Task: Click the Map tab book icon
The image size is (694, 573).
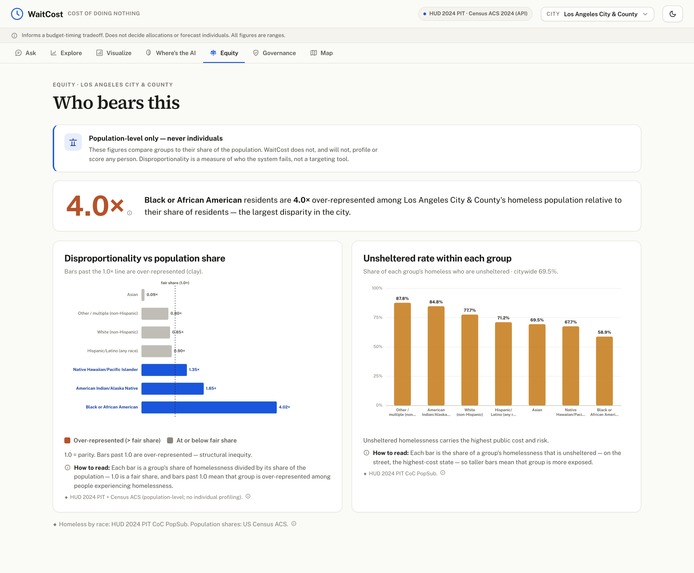Action: (313, 53)
